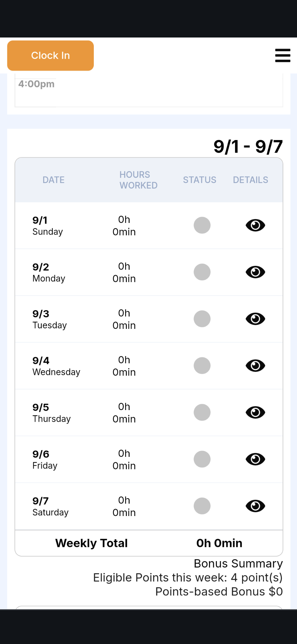Show details for 9/4 Wednesday
Image resolution: width=297 pixels, height=644 pixels.
point(255,366)
